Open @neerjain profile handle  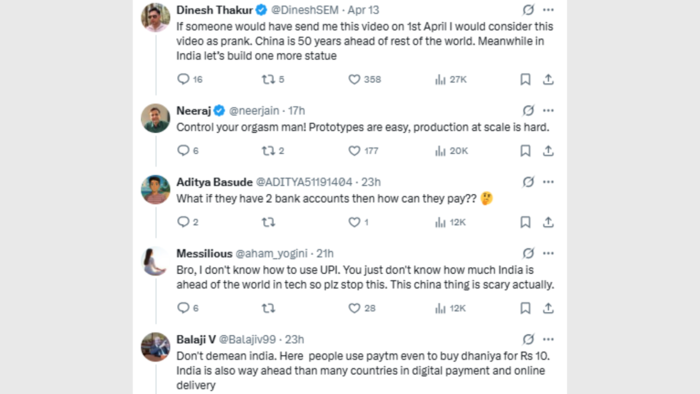[254, 111]
